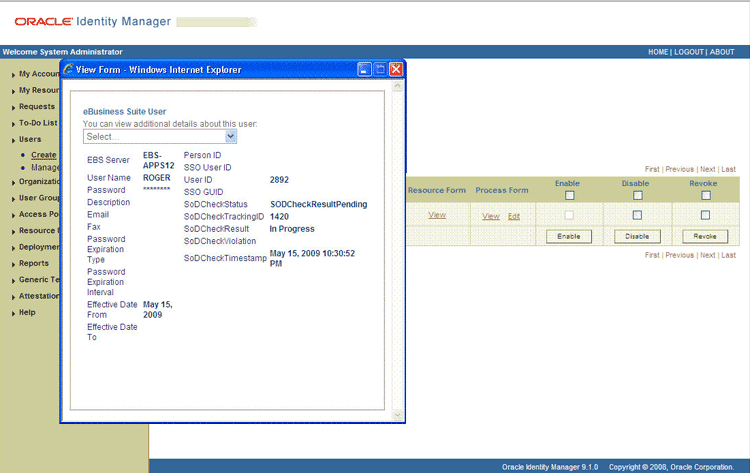
Task: Click the Revoke button
Action: pos(705,236)
